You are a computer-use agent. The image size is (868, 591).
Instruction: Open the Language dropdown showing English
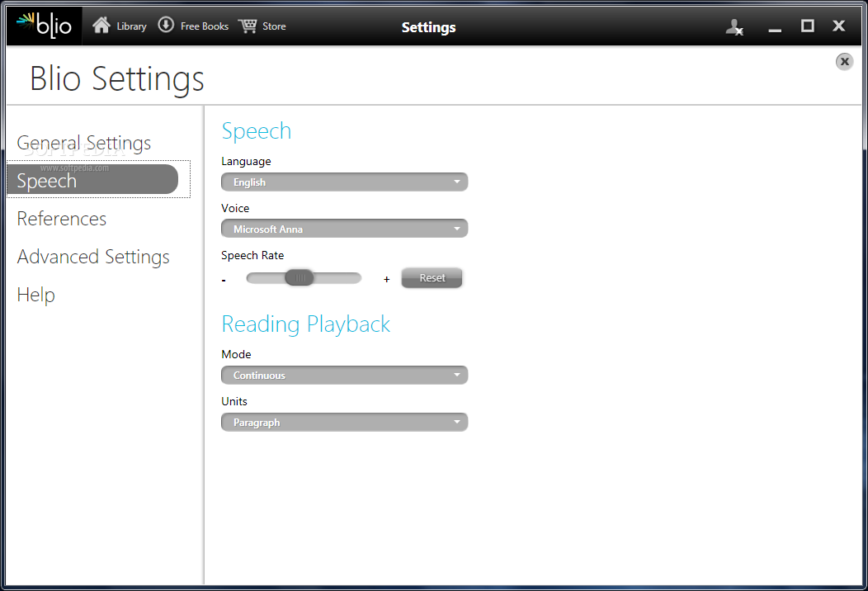[344, 182]
